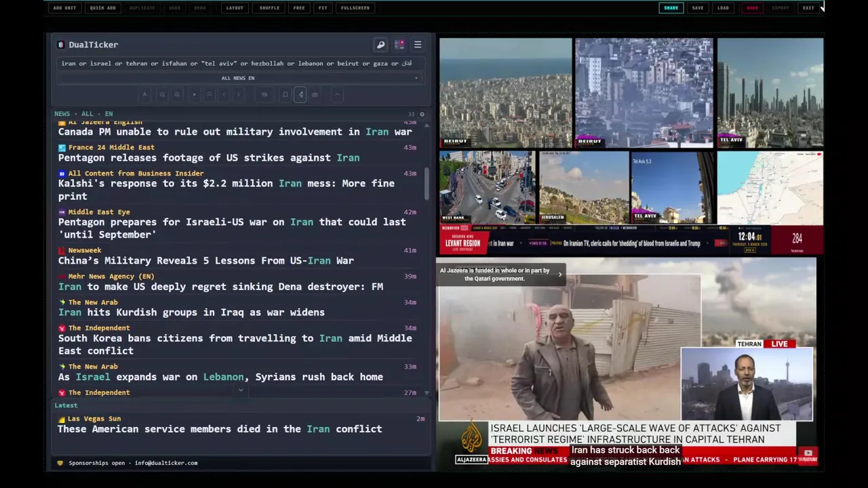
Task: Click the scroll speed chevrons icon
Action: coord(210,95)
